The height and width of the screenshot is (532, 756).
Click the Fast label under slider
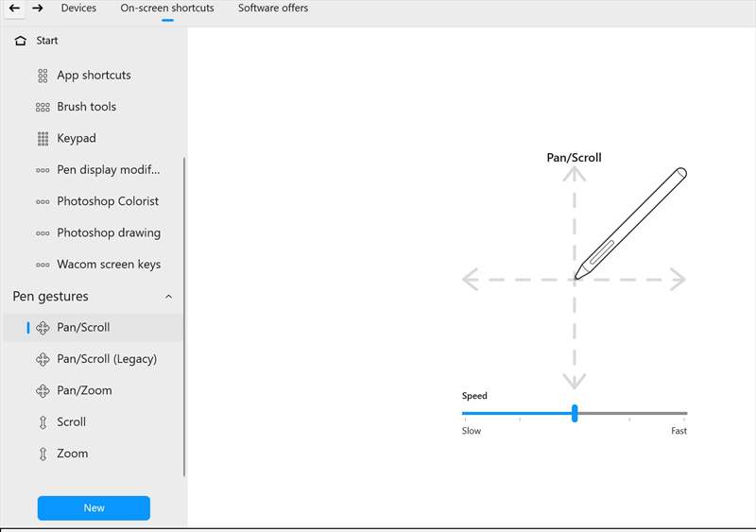click(679, 431)
